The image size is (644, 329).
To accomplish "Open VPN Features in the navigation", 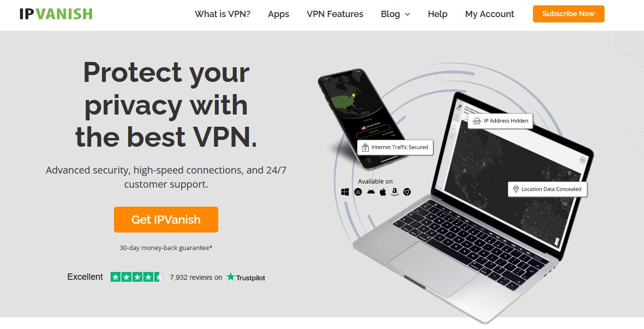I will point(335,14).
